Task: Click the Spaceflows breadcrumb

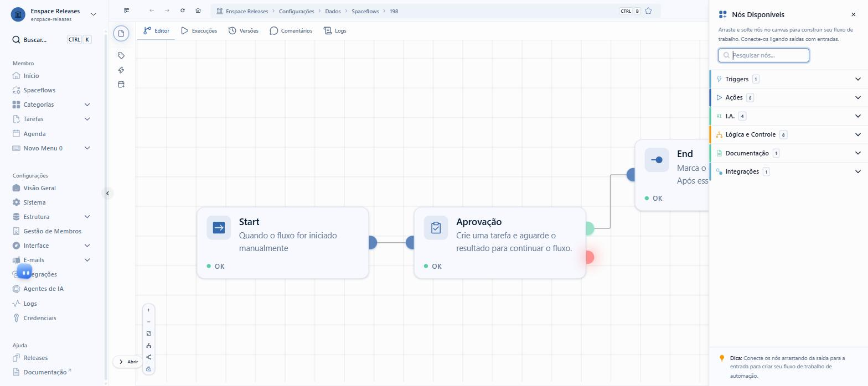Action: coord(365,11)
